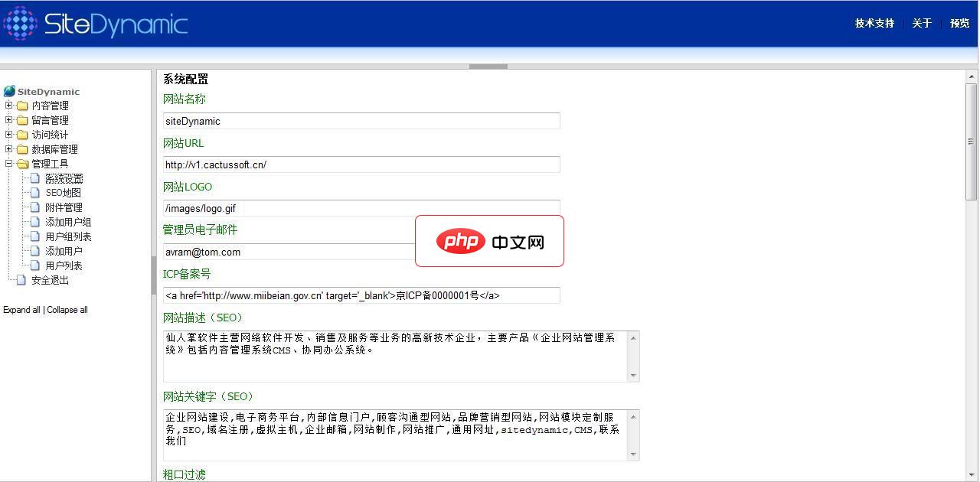This screenshot has width=980, height=482.
Task: Click the Expand all link
Action: coord(21,309)
